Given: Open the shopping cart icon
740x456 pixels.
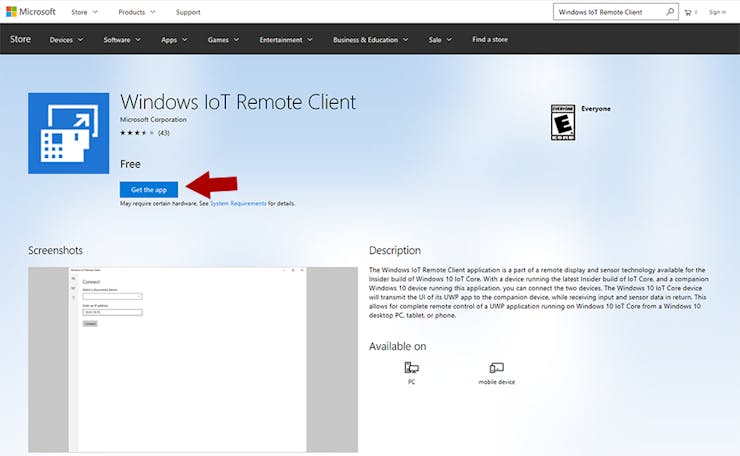Looking at the screenshot, I should pyautogui.click(x=688, y=12).
